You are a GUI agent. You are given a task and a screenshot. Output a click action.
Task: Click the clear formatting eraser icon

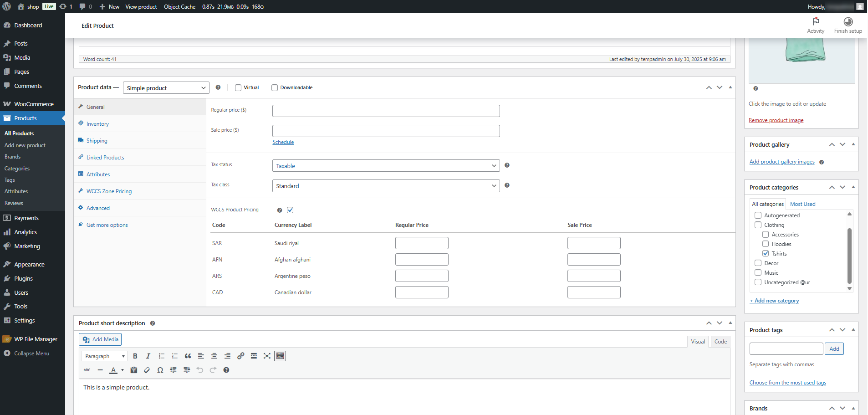[x=147, y=370]
